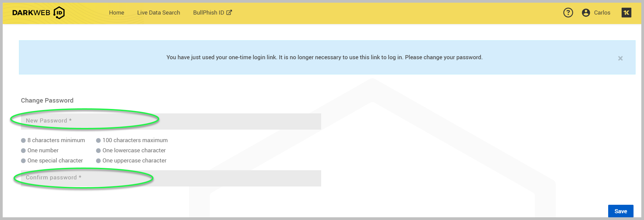
Task: Click the One special character requirement bullet
Action: (23, 161)
